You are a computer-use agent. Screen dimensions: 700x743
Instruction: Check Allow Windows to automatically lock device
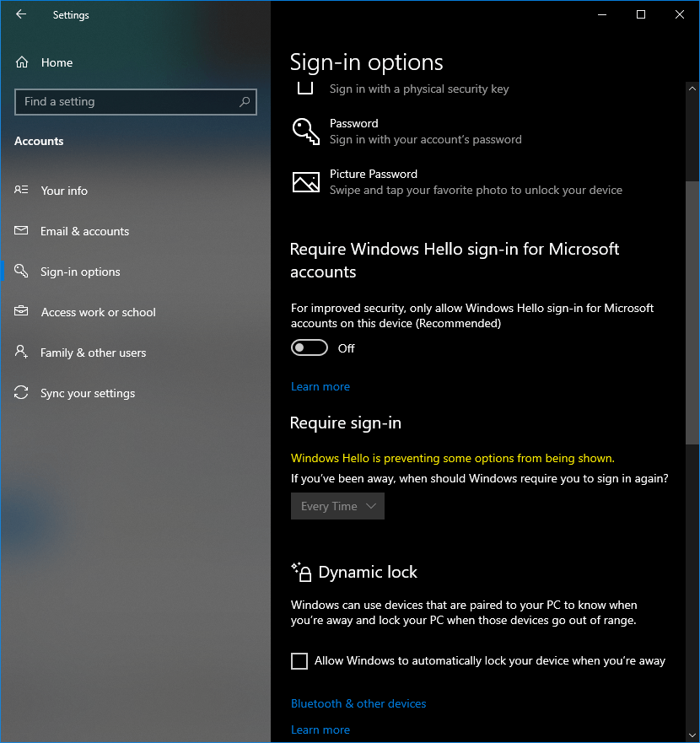pyautogui.click(x=299, y=660)
